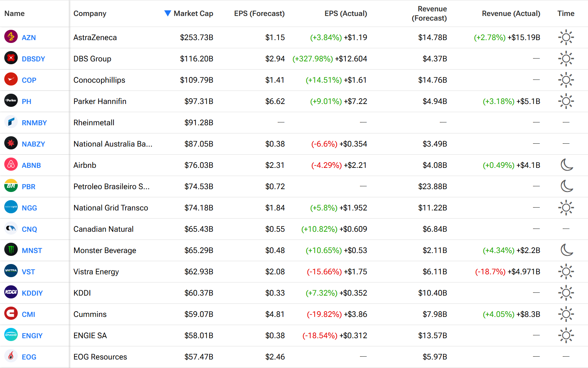This screenshot has width=588, height=368.
Task: Open the ABNB ticker link
Action: pos(31,165)
